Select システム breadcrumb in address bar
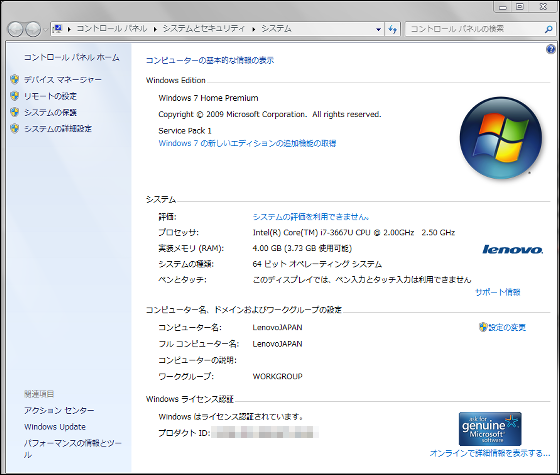 coord(276,29)
